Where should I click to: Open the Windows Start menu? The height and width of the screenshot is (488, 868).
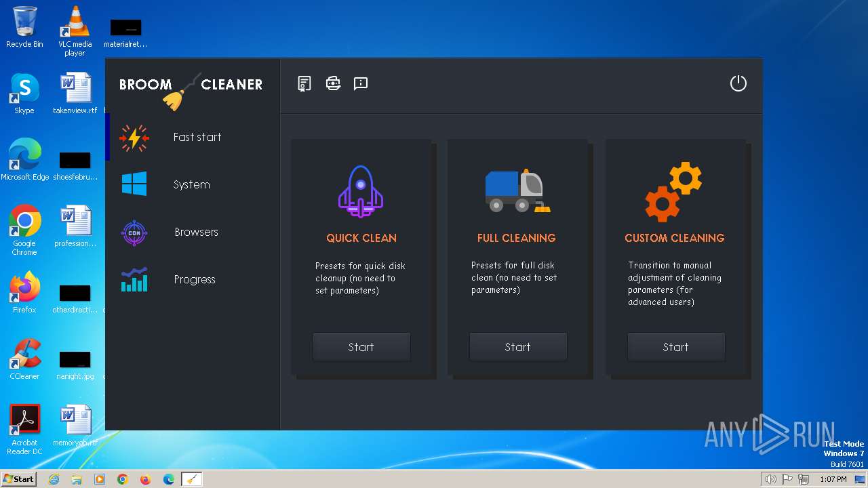[18, 479]
